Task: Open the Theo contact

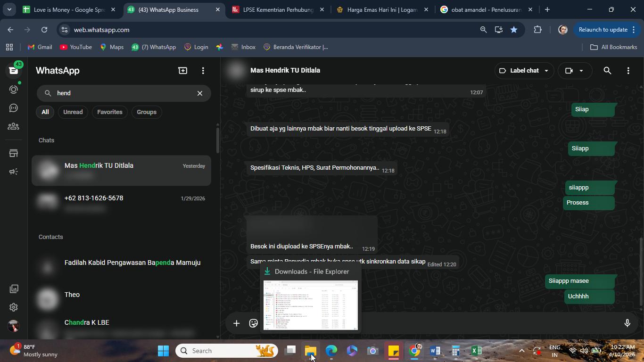Action: coord(121,299)
